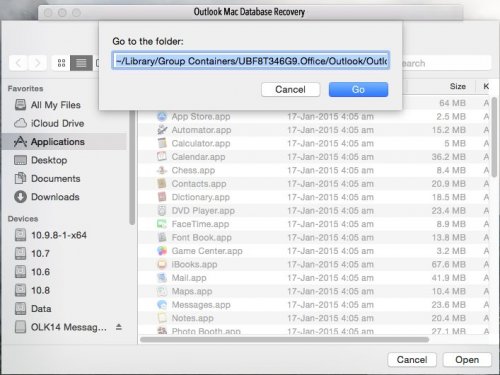Image resolution: width=500 pixels, height=375 pixels.
Task: Cancel the Go to the folder dialog
Action: [290, 89]
